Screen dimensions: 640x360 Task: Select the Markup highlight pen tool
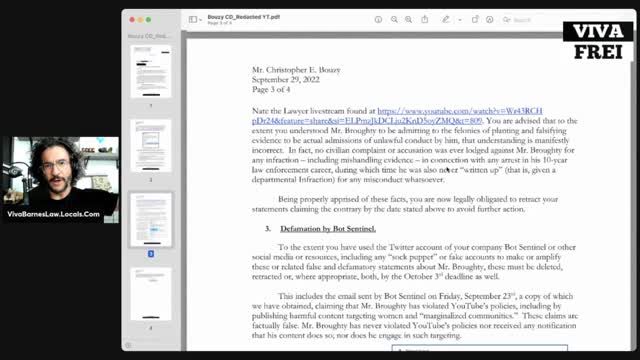pos(446,20)
